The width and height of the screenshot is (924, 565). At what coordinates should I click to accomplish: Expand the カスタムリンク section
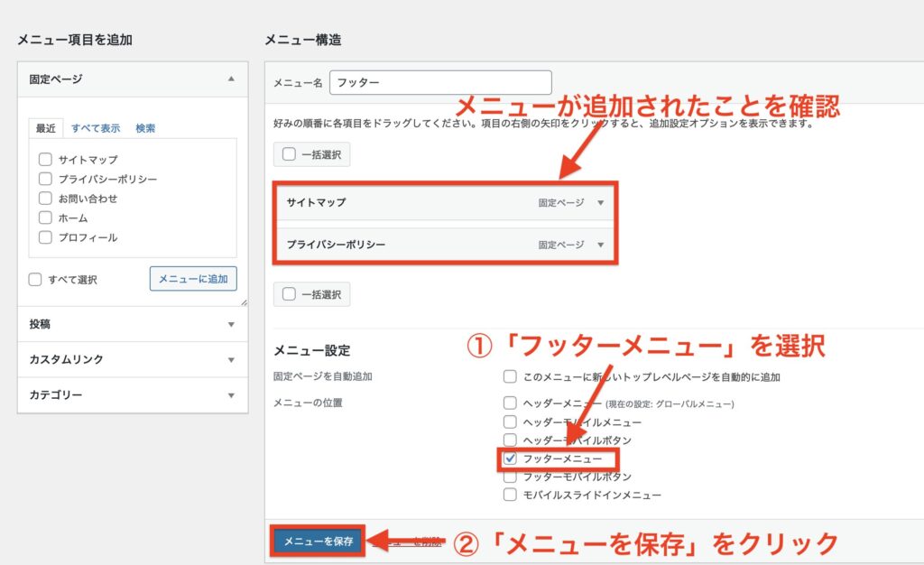click(231, 359)
